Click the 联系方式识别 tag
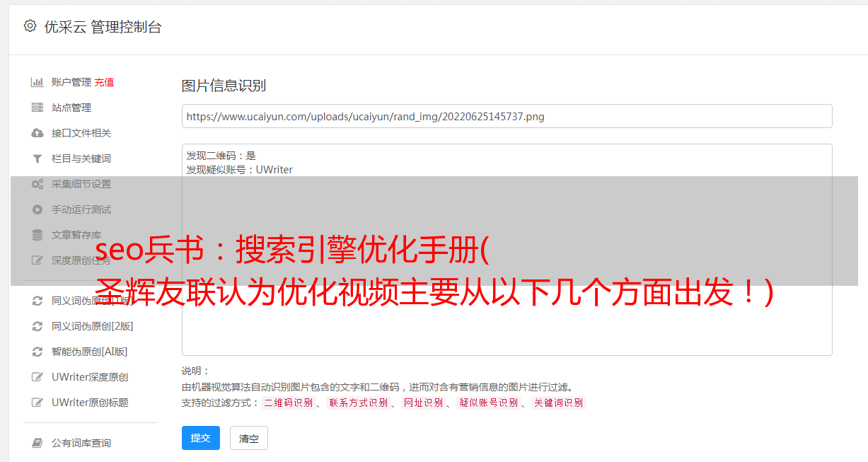This screenshot has width=868, height=462. (x=358, y=403)
